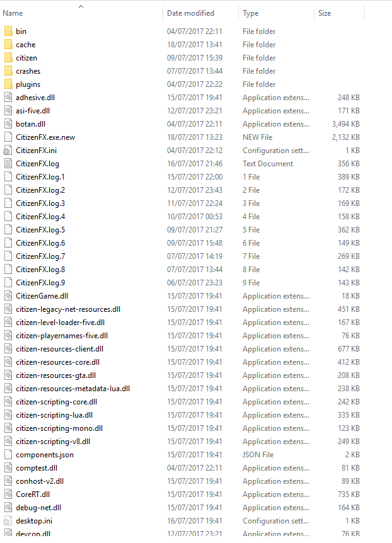Screen dimensions: 392x543
Task: Click the asi-five.dll file icon
Action: [8, 110]
